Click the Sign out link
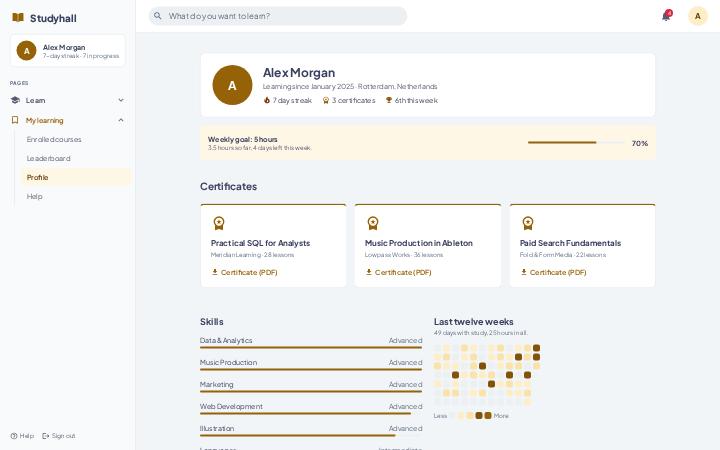720x450 pixels. (59, 436)
